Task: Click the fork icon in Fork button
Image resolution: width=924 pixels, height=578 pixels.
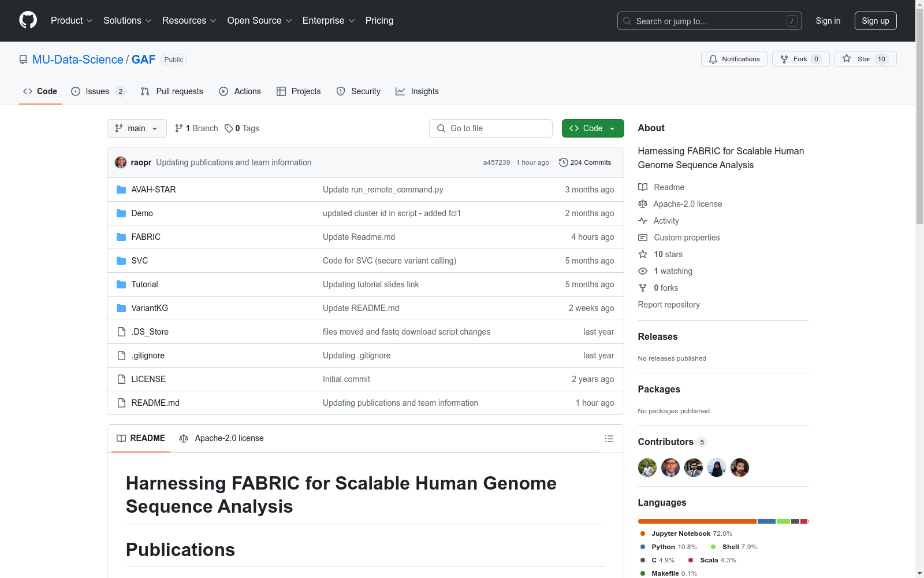Action: 784,59
